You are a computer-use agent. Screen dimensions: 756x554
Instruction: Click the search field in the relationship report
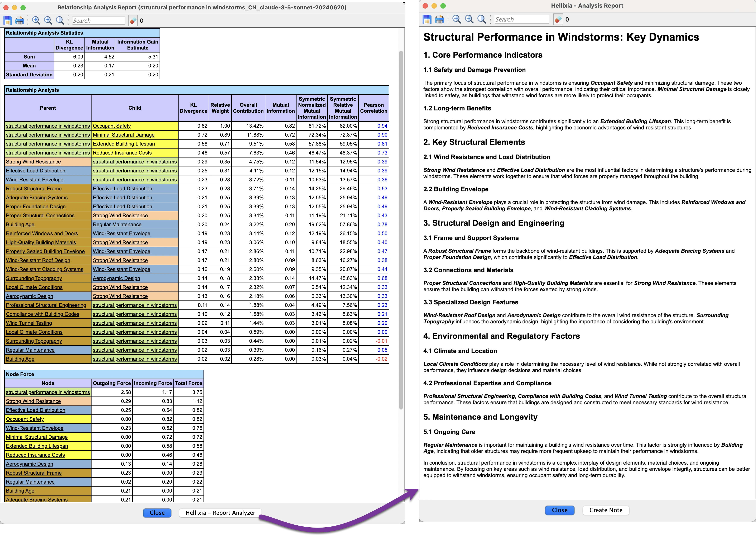pyautogui.click(x=98, y=20)
